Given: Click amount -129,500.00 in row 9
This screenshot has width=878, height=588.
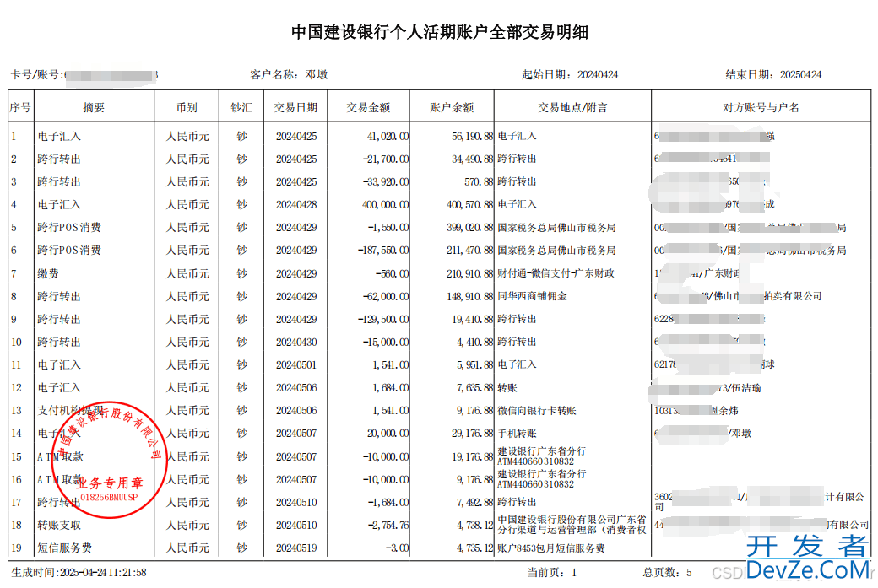Looking at the screenshot, I should 383,320.
